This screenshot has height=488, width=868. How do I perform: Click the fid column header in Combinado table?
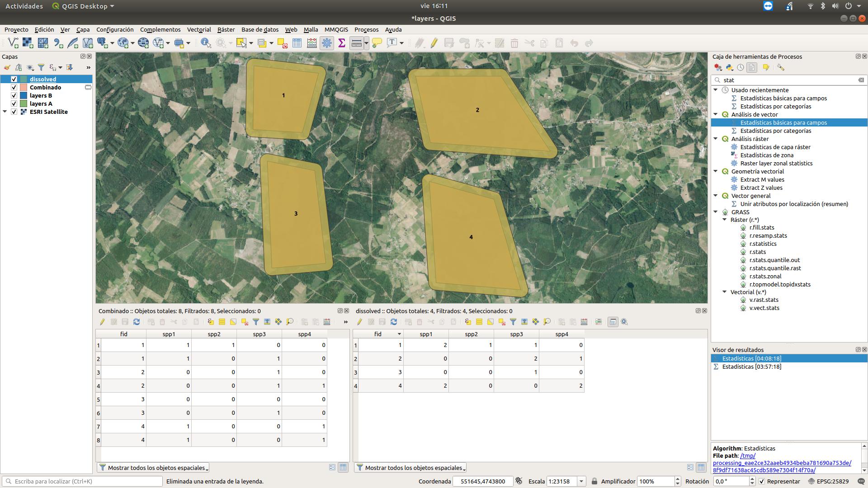[x=123, y=334]
